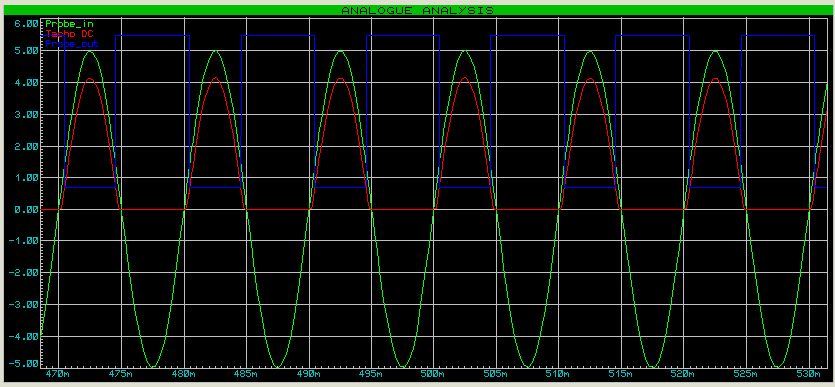Viewport: 835px width, 387px height.
Task: Click the -2.00 voltage axis label
Action: [x=23, y=273]
